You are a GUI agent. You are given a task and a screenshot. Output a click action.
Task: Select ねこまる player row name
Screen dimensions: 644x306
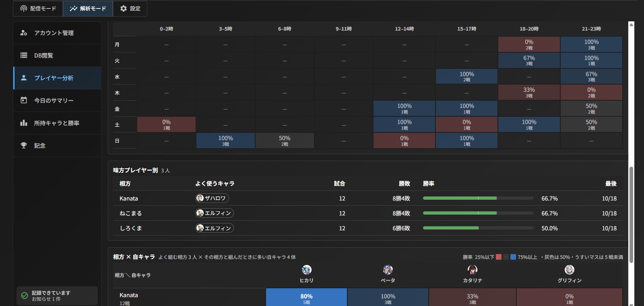click(x=131, y=213)
